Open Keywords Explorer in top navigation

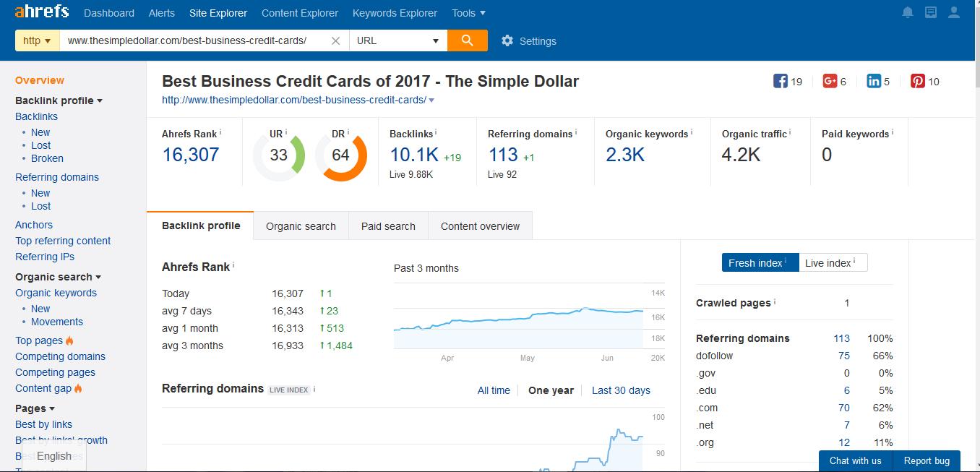[395, 13]
